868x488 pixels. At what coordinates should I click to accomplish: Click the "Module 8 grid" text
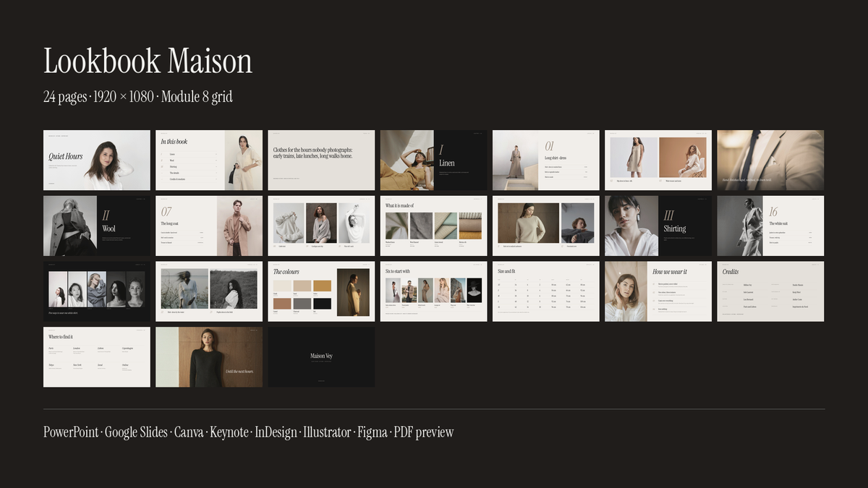[197, 97]
